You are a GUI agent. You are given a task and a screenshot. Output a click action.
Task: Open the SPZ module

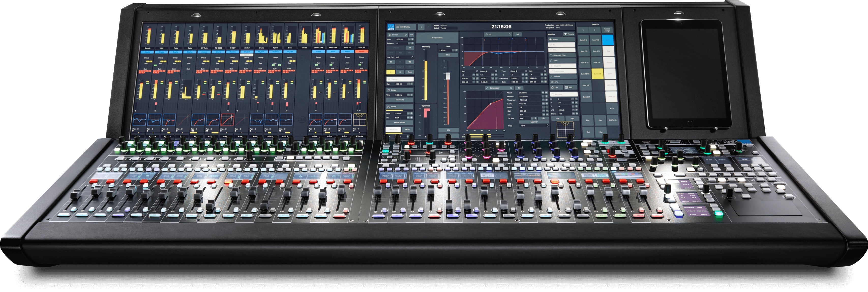point(571,87)
